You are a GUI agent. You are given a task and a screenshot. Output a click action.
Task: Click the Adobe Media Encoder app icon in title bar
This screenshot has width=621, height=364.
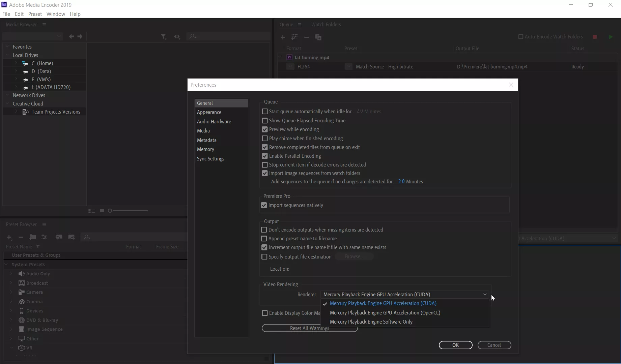coord(4,4)
